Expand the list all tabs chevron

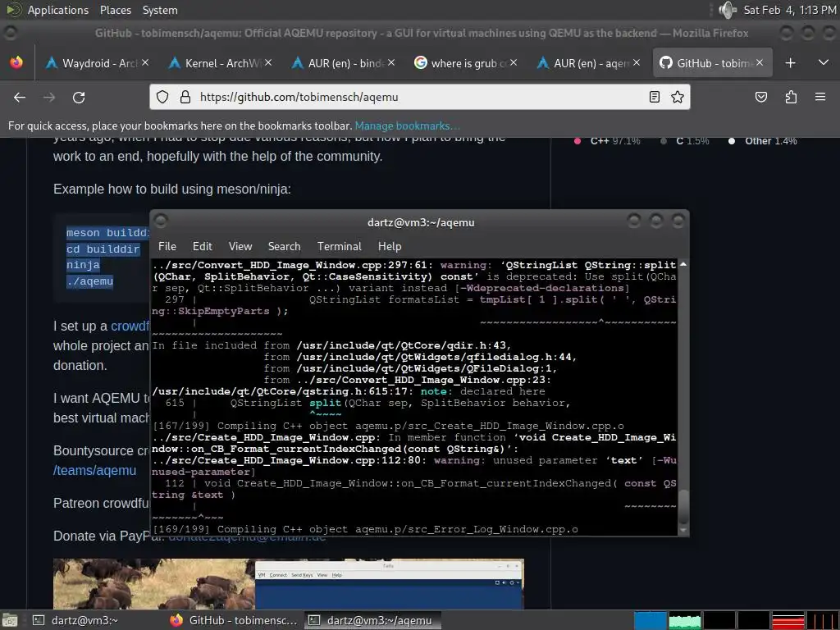(x=824, y=62)
